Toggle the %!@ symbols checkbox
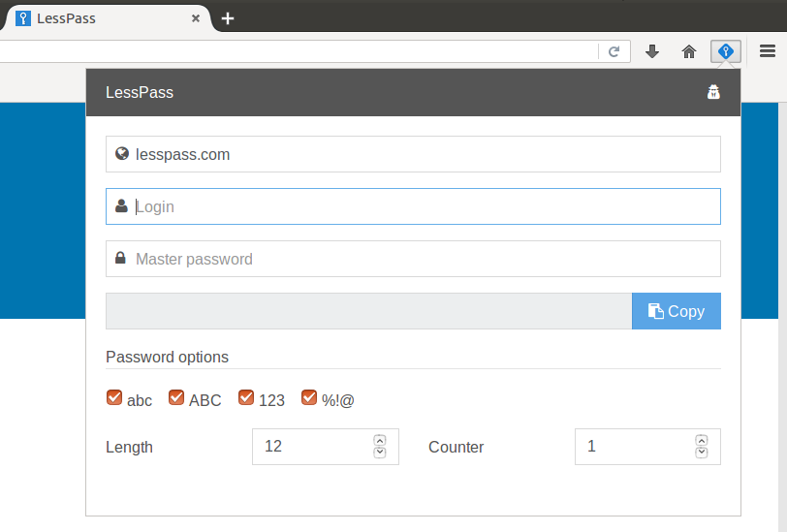 point(309,397)
